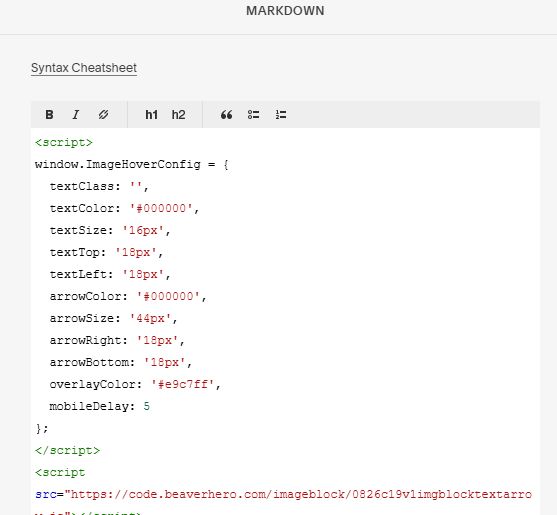Click the MARKDOWN heading
Image resolution: width=557 pixels, height=515 pixels.
tap(285, 11)
